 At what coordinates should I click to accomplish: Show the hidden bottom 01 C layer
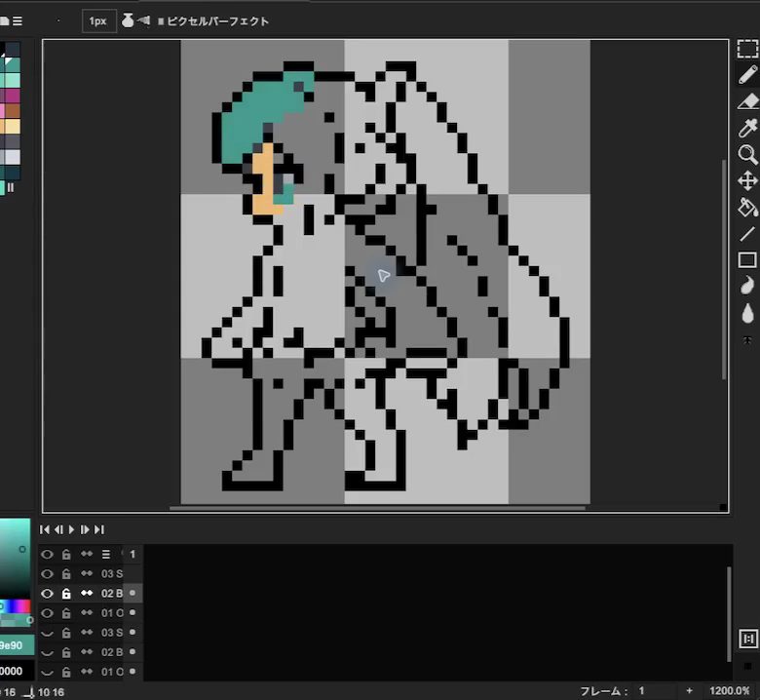point(47,672)
